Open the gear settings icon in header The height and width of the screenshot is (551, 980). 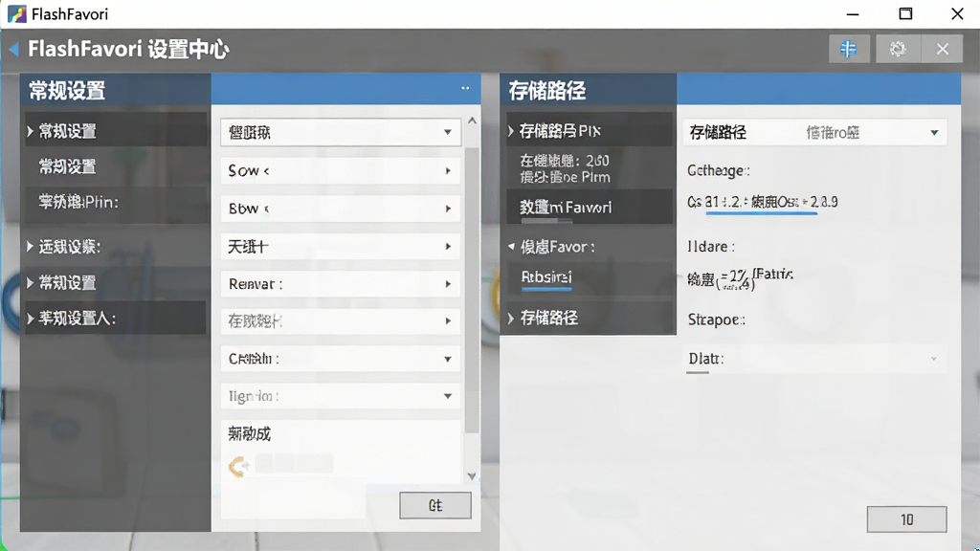(898, 49)
